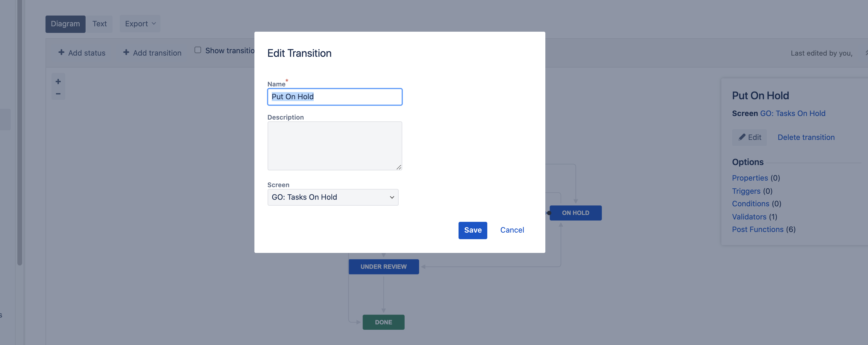The image size is (868, 345).
Task: Click the Add status plus icon
Action: tap(61, 53)
